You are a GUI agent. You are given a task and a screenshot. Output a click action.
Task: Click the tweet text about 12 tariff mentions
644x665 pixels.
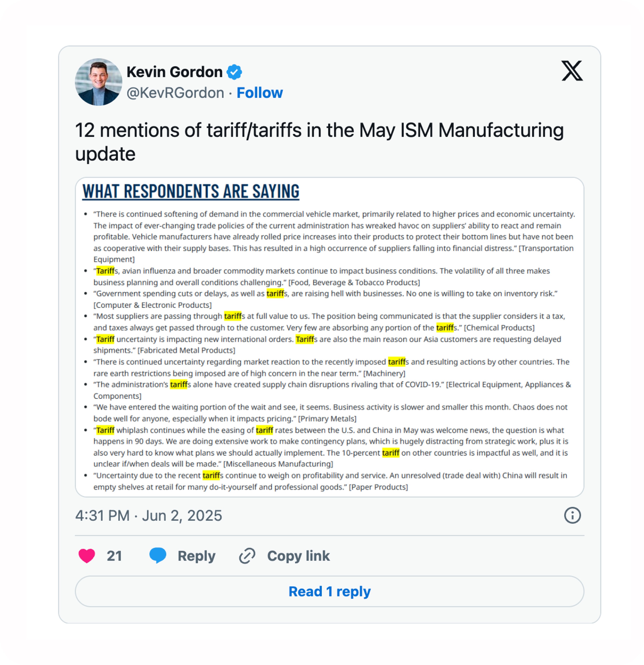[x=319, y=142]
